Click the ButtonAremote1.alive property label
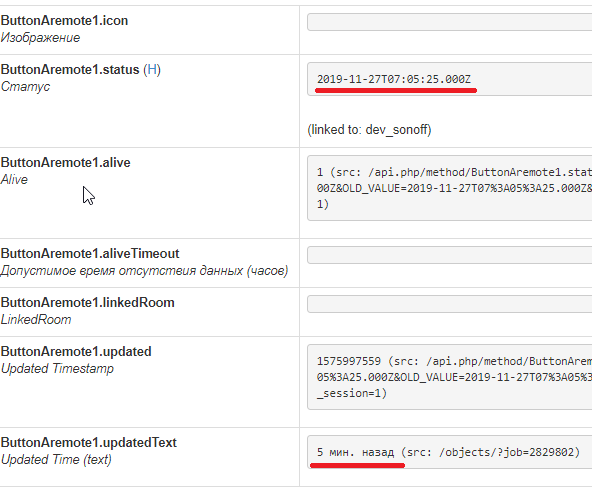The image size is (592, 489). (66, 162)
